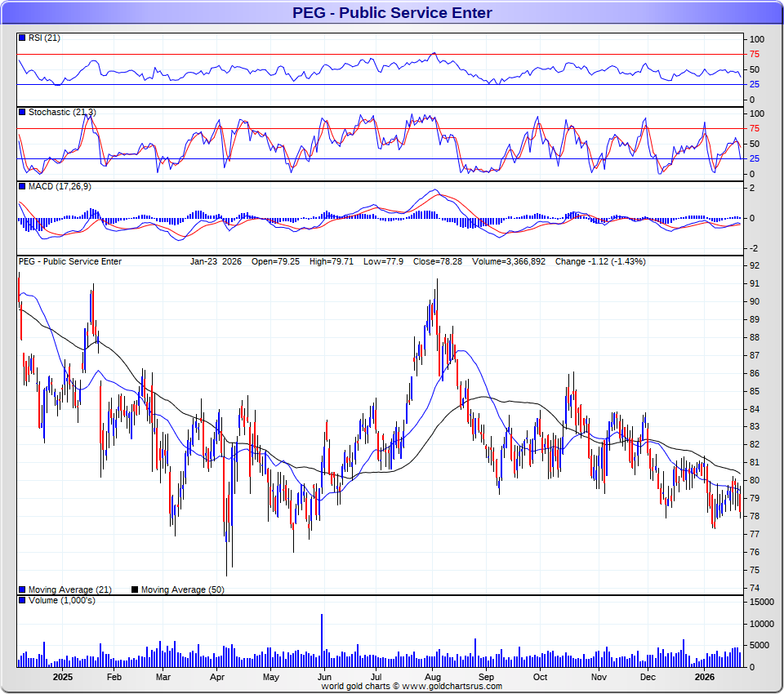Click the 'Dec' label on the time axis
Screen dimensions: 784x694
click(648, 677)
